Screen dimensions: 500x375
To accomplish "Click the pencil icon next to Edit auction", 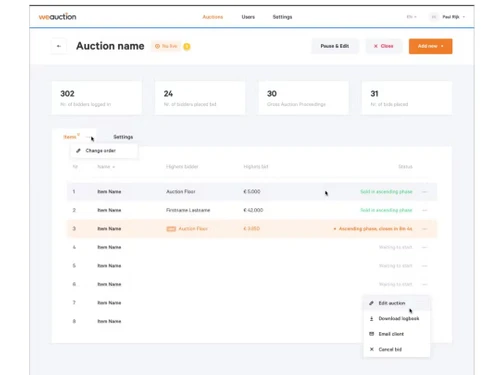I will 371,303.
